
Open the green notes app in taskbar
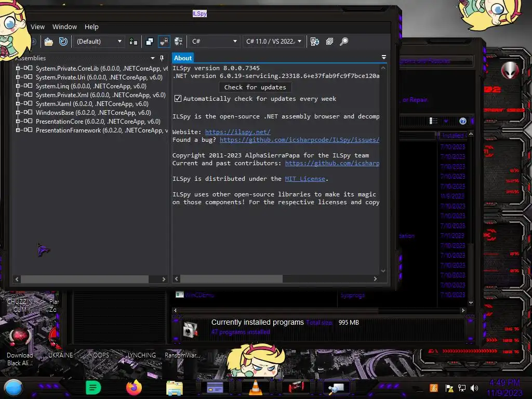(x=94, y=388)
